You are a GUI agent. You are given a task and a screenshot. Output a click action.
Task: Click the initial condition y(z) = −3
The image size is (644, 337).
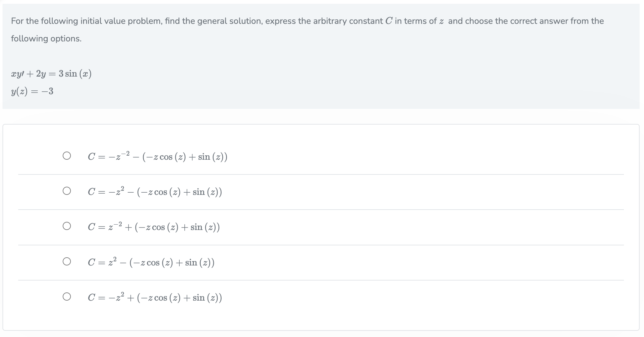tap(32, 91)
